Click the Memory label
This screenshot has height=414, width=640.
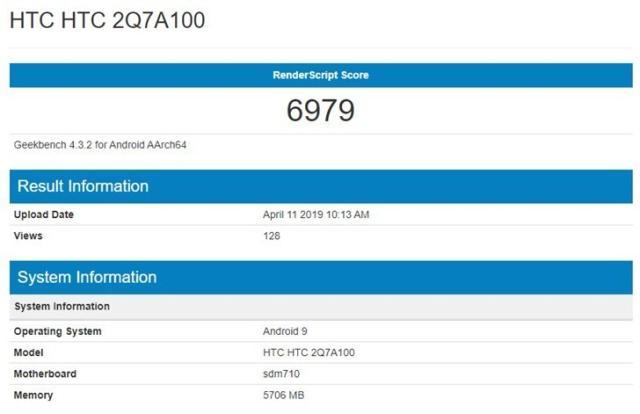(33, 395)
